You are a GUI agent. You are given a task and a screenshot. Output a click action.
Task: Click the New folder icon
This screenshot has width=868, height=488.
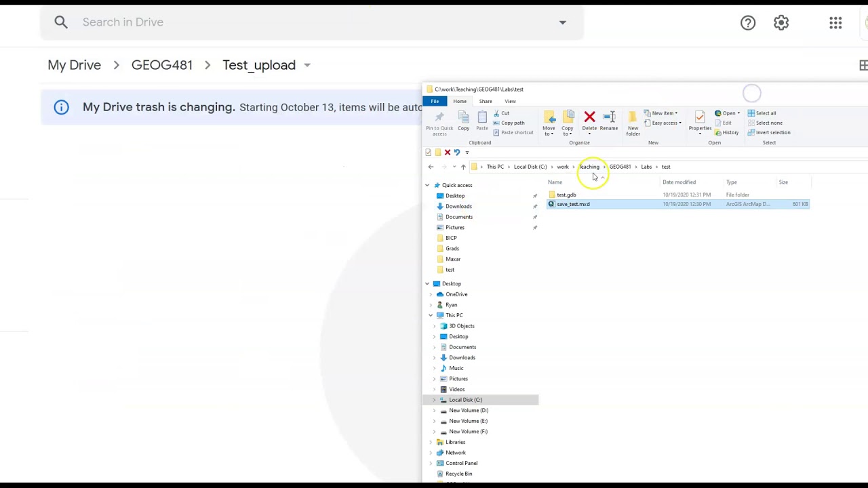click(633, 117)
